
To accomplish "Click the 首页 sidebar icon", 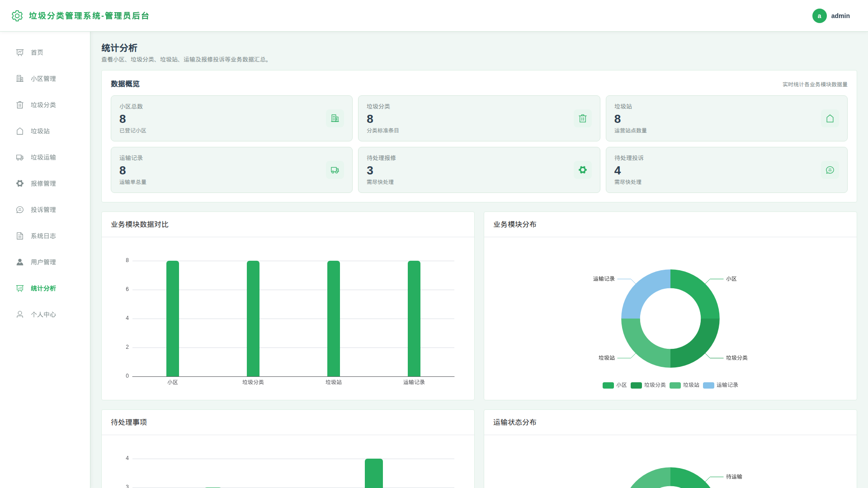I will pos(20,52).
